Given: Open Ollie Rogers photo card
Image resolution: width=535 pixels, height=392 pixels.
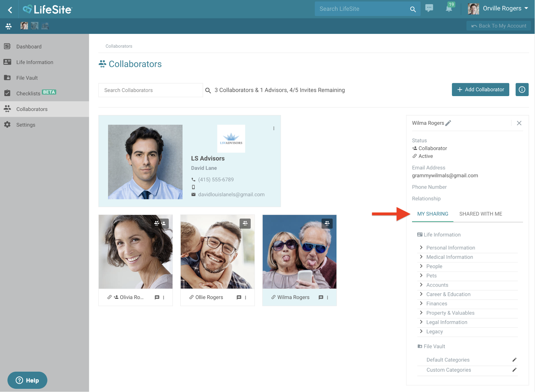Looking at the screenshot, I should pyautogui.click(x=218, y=252).
